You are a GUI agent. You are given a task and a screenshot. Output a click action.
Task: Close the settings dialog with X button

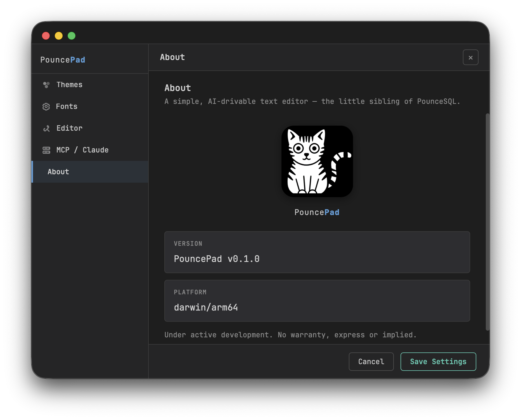[470, 57]
